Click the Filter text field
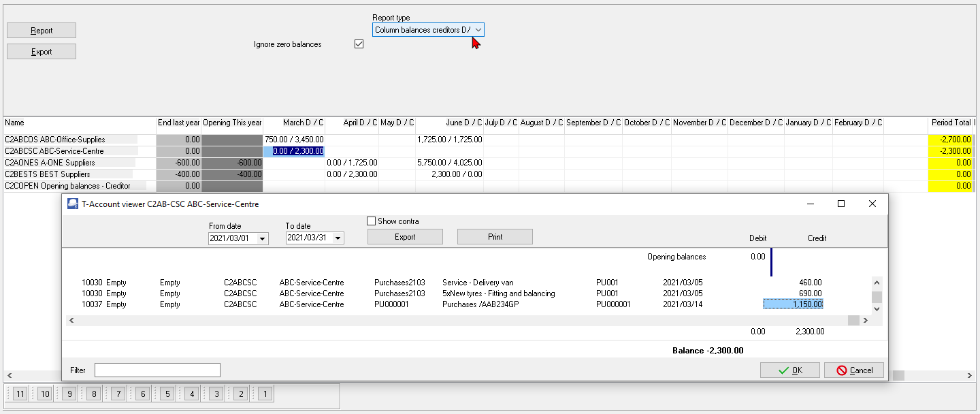 [157, 370]
